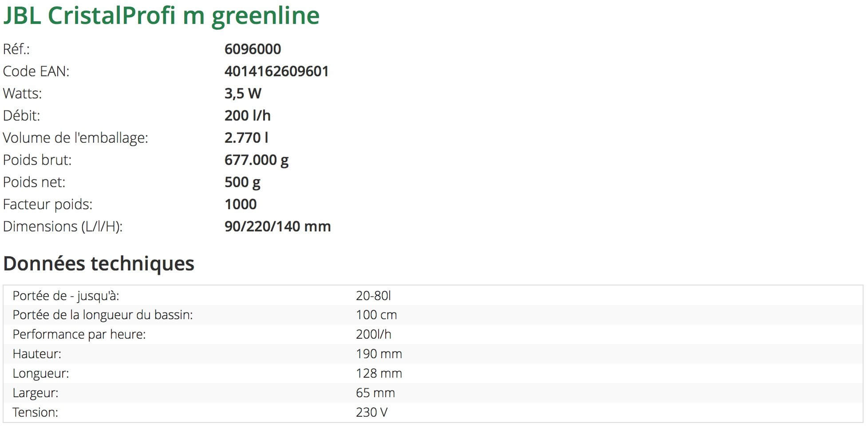
Task: Select the 200l/h performance value
Action: point(374,335)
